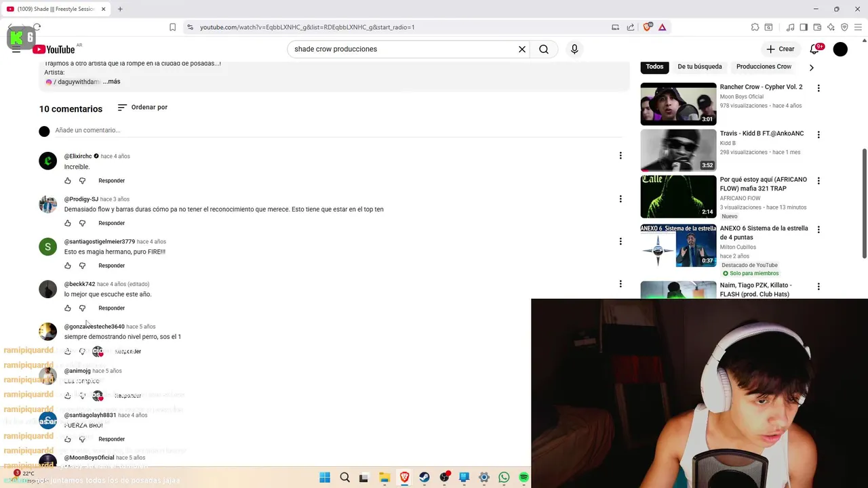Dislike @santiagostigelmeier3779's comment
Screen dimensions: 868x488
pyautogui.click(x=82, y=266)
